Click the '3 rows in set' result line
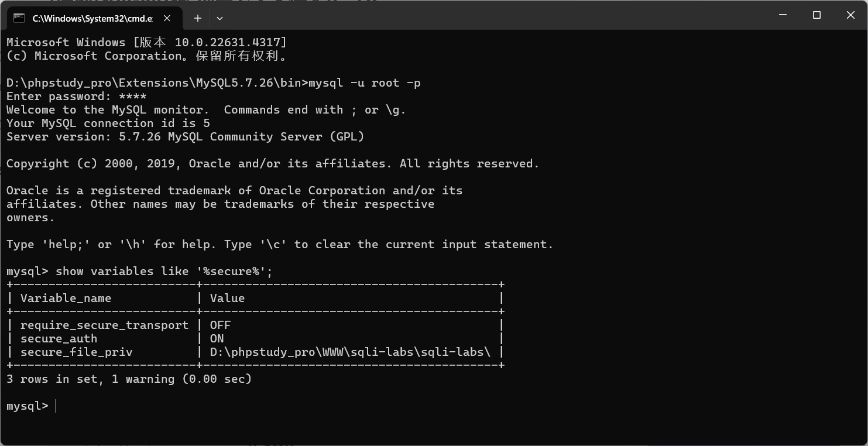Screen dimensions: 868x446 point(129,379)
